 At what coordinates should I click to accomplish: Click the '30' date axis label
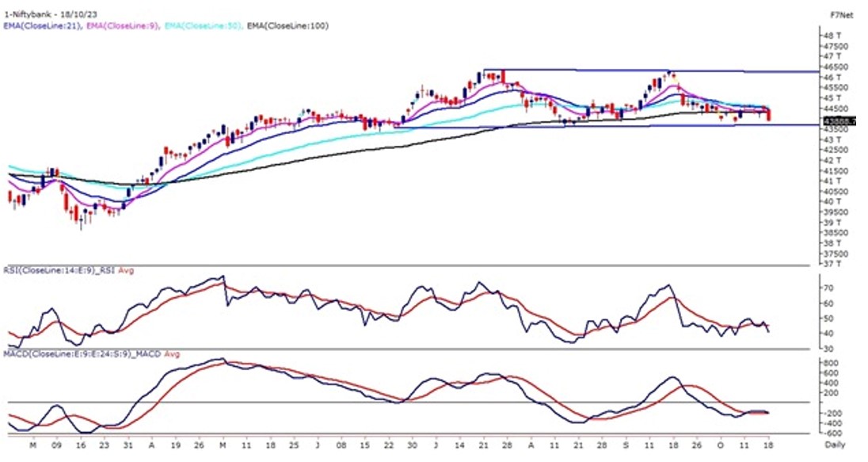coord(413,445)
